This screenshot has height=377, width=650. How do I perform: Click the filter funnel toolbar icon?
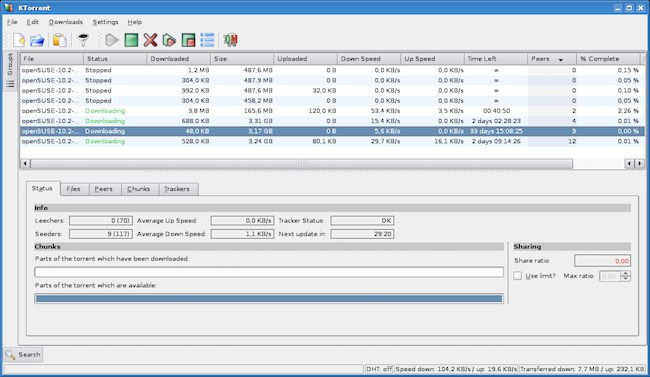tap(83, 40)
